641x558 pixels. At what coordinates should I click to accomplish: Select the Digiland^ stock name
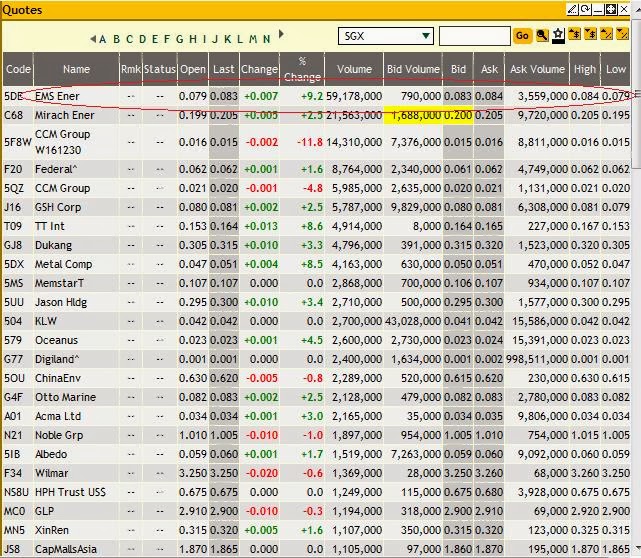click(x=57, y=359)
